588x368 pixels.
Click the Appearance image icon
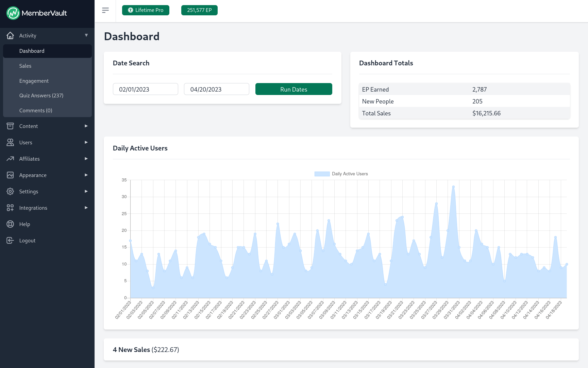pos(10,175)
